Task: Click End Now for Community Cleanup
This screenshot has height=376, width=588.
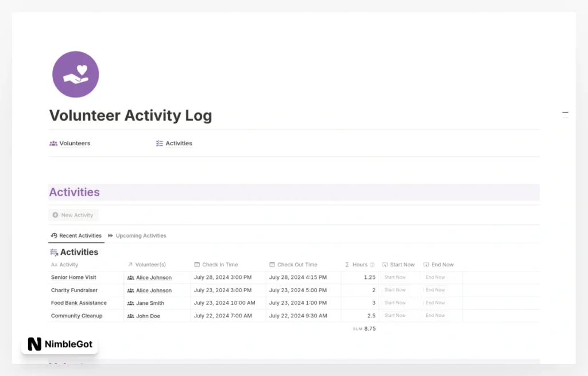Action: 435,315
